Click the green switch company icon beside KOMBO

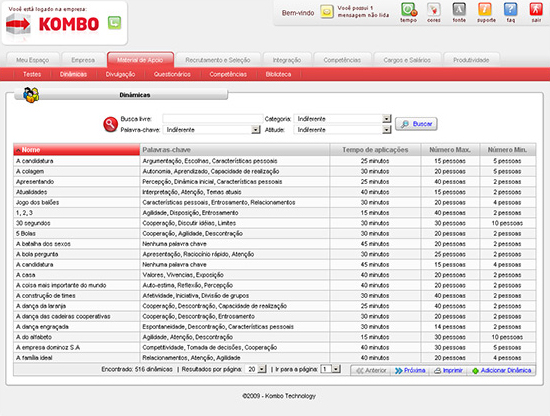[114, 23]
